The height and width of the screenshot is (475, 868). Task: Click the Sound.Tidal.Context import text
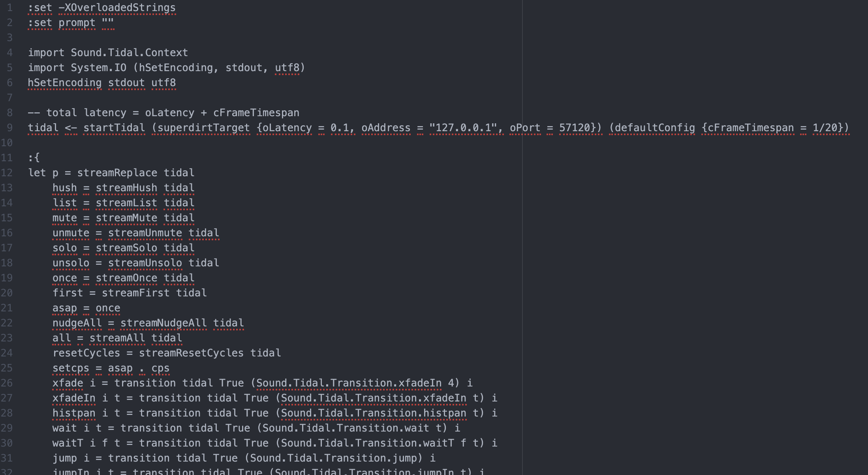click(129, 53)
